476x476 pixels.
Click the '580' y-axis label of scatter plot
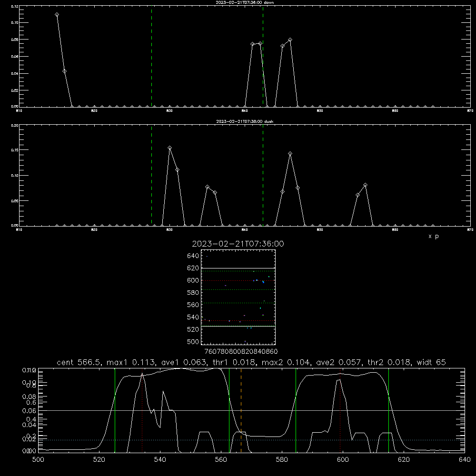point(193,293)
